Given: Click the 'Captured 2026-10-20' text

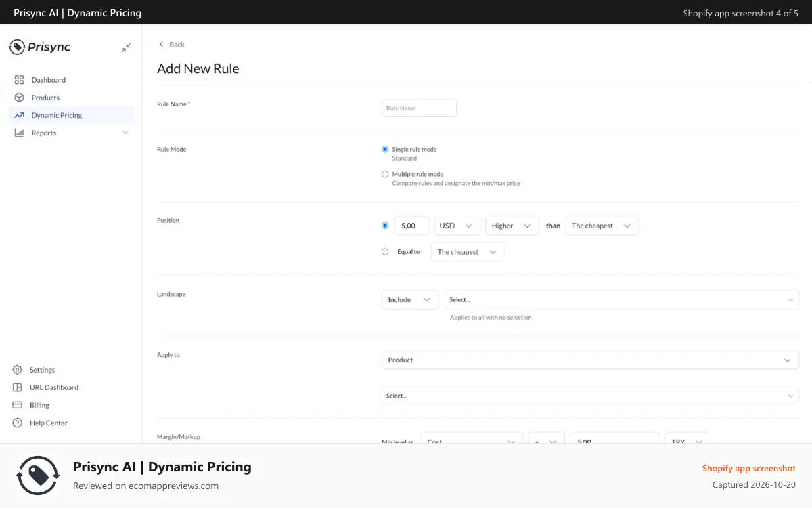Looking at the screenshot, I should [x=754, y=485].
